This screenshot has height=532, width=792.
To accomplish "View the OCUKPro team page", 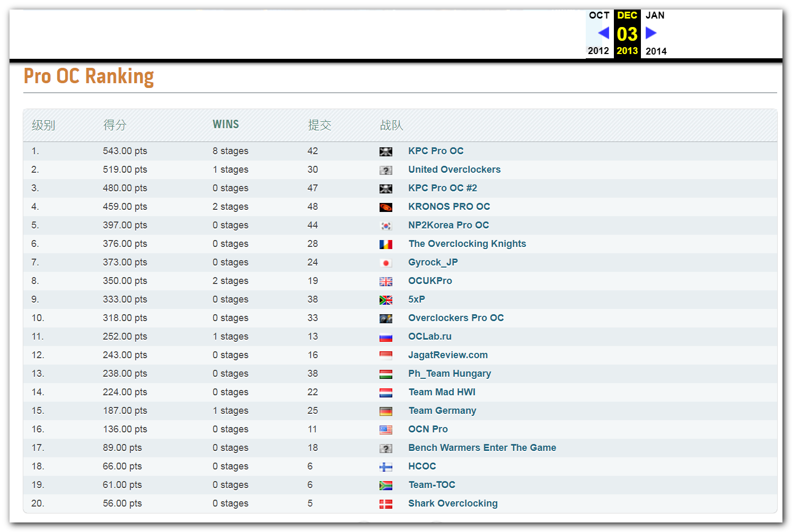I will pyautogui.click(x=430, y=281).
